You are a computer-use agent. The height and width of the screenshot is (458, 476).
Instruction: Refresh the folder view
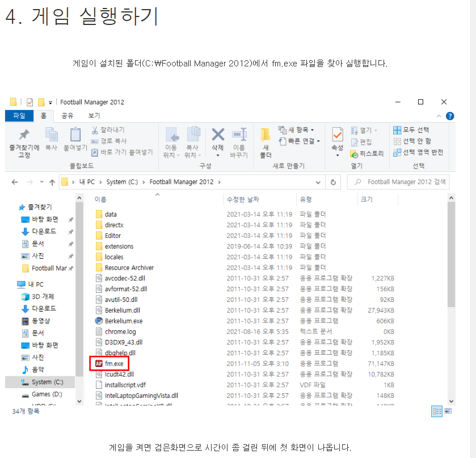pos(333,182)
